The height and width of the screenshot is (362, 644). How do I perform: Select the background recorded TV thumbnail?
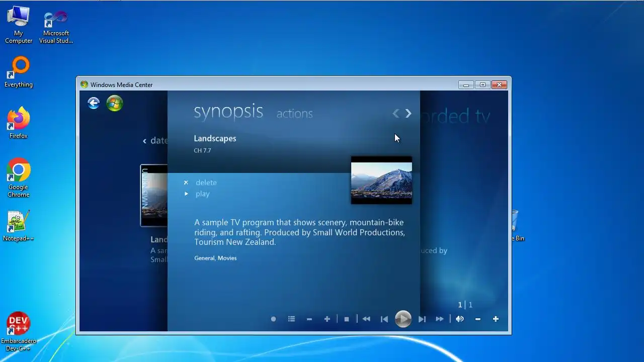coord(154,196)
